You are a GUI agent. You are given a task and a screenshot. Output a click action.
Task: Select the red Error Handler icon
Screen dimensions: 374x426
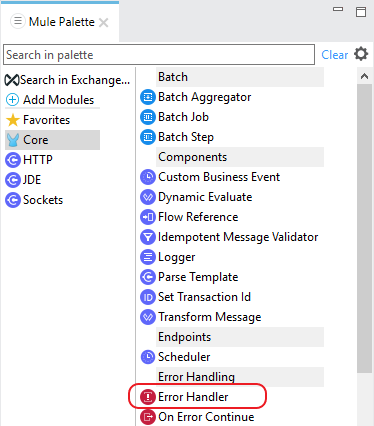(x=147, y=397)
